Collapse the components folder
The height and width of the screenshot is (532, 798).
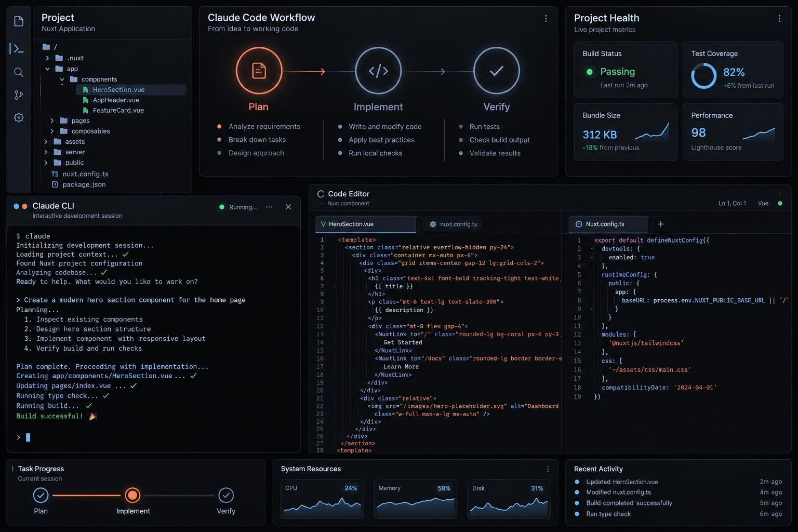click(x=62, y=79)
